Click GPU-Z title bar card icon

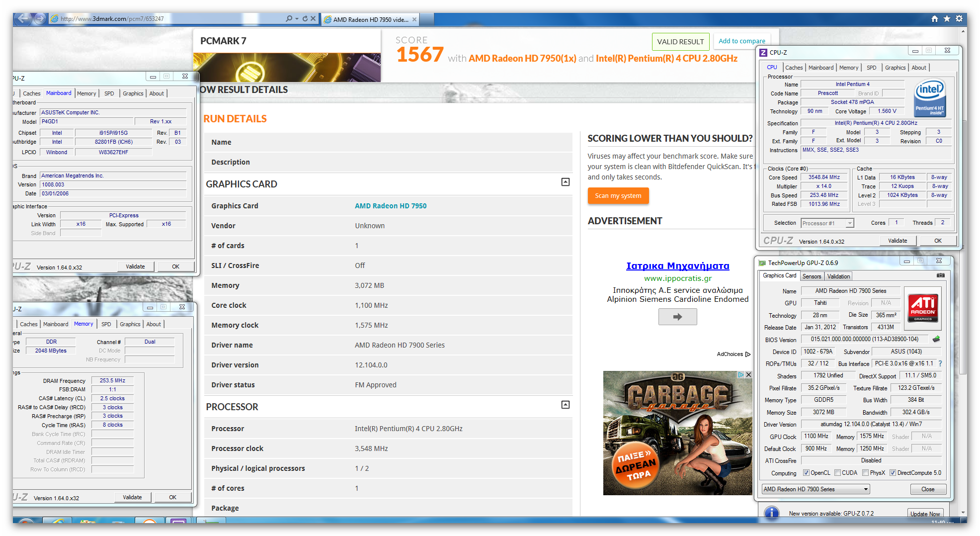pos(762,263)
